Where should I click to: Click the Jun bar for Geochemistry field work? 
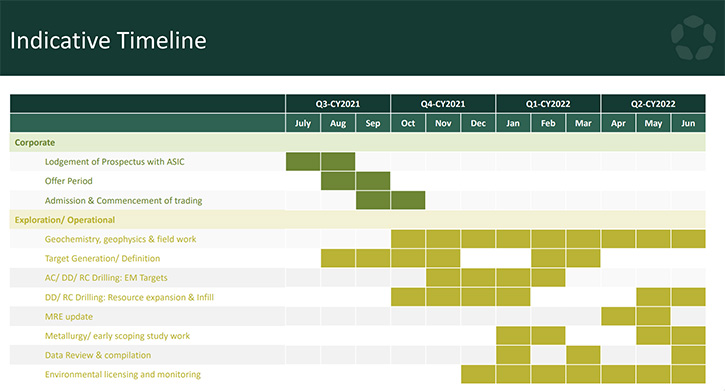688,239
